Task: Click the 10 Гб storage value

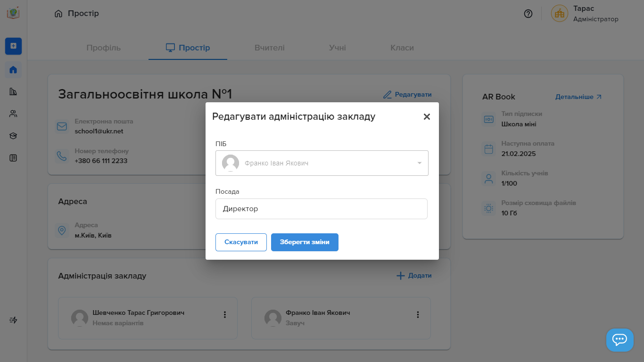Action: [x=510, y=213]
